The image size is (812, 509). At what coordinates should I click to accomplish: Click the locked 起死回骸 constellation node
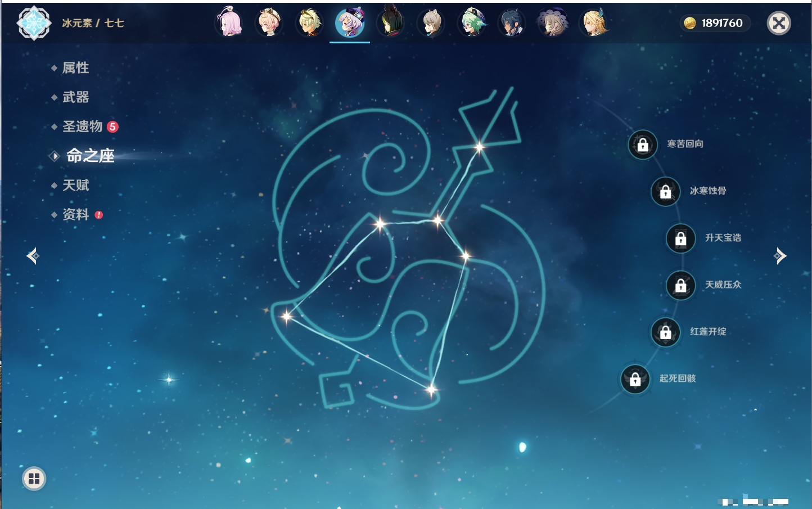coord(635,380)
